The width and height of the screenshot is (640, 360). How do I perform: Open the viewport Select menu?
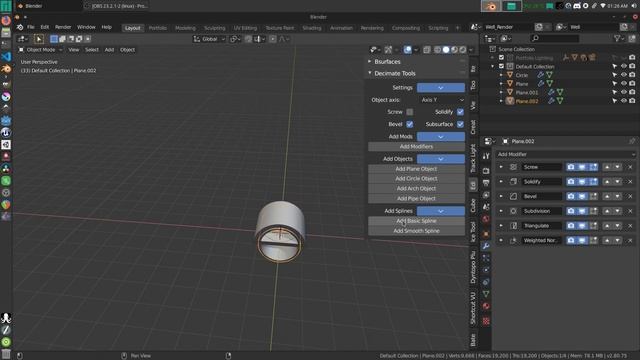click(92, 50)
